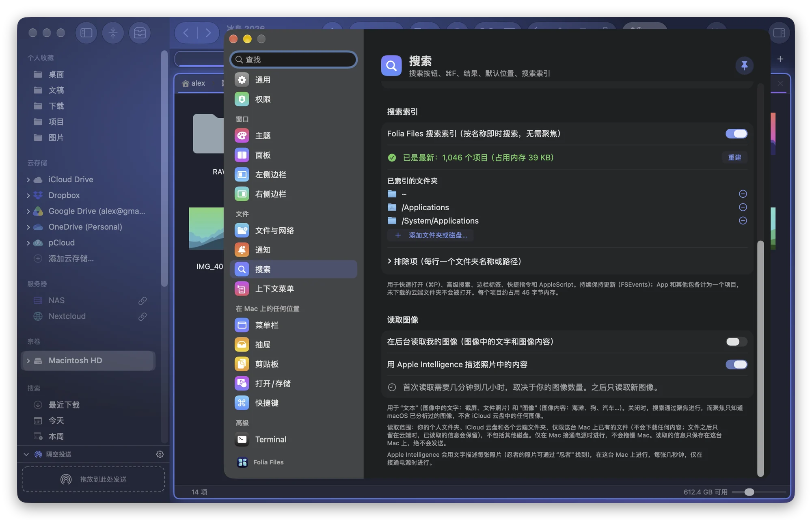Screen dimensions: 812x520
Task: Click 添加文件夹或磁盘… link
Action: [431, 235]
